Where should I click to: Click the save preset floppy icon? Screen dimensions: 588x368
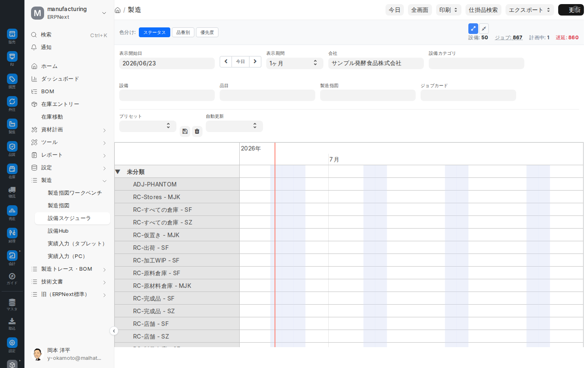pos(185,131)
